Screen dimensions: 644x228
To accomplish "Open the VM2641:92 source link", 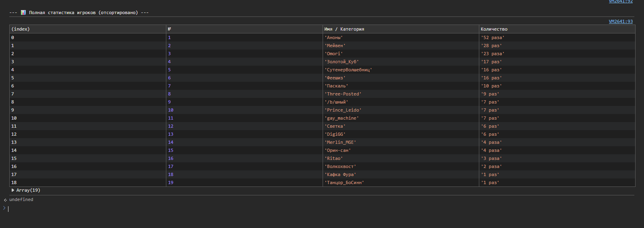I will coord(620,2).
